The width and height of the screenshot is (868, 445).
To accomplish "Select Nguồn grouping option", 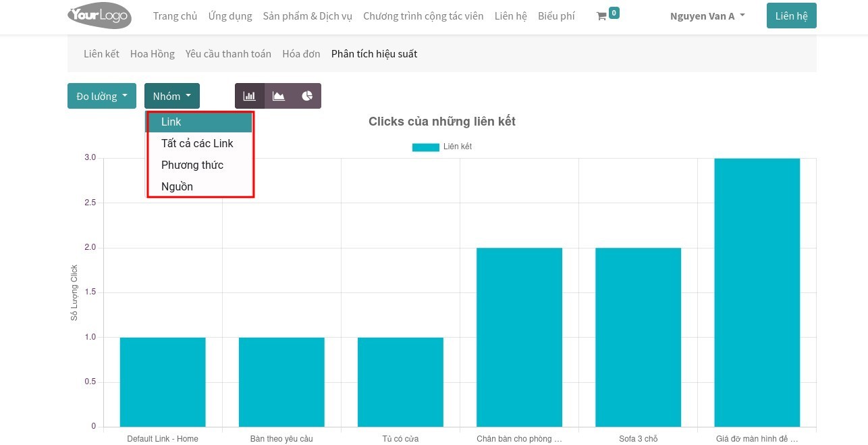I will (x=200, y=186).
